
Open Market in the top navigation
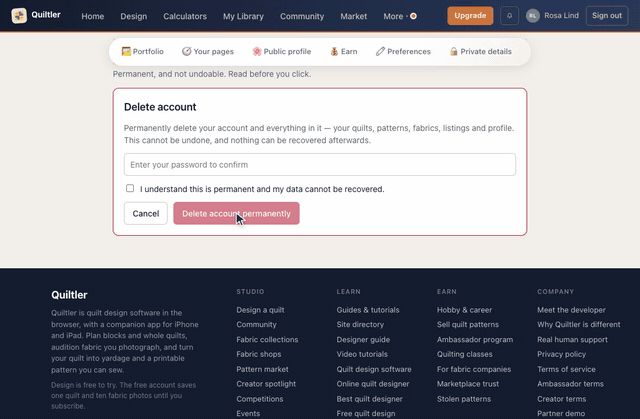coord(353,16)
